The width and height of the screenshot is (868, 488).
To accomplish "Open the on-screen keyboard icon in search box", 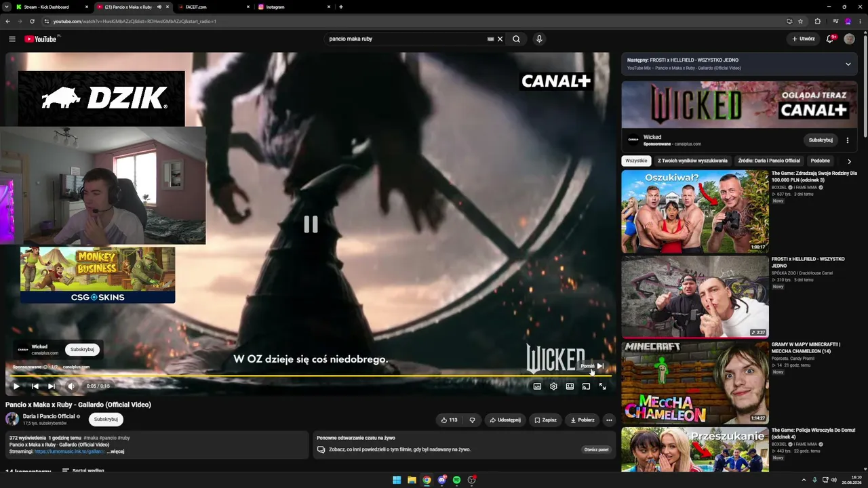I will 490,39.
